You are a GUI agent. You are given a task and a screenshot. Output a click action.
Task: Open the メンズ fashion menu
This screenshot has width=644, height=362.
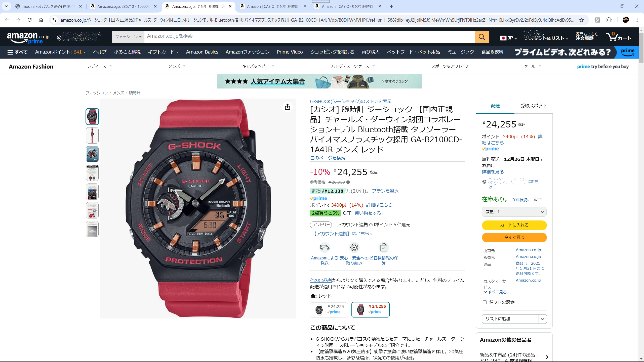177,66
